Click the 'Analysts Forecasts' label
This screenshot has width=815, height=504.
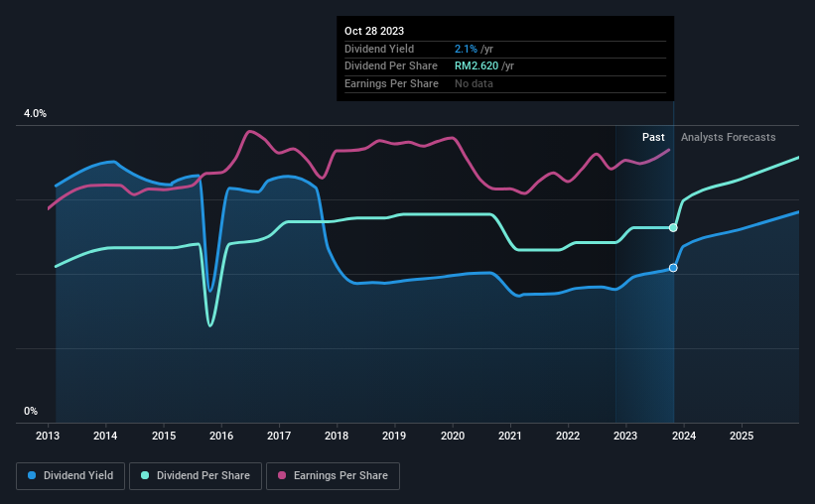pyautogui.click(x=729, y=137)
